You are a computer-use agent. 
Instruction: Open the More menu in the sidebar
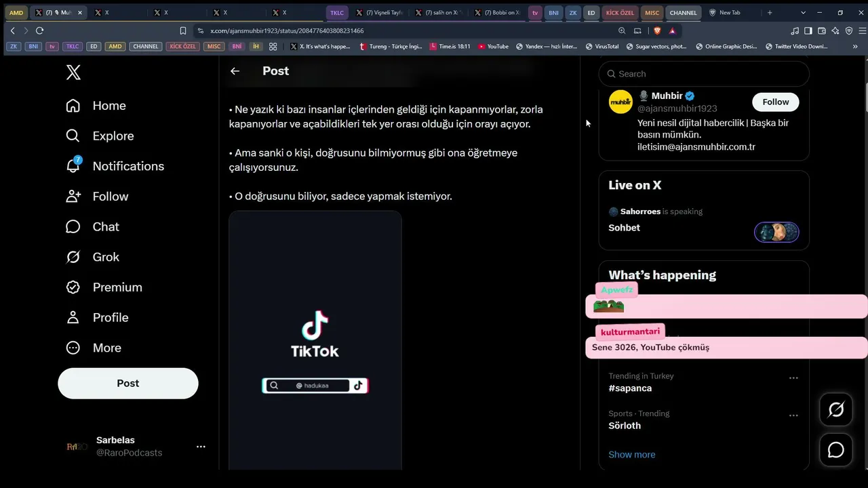pyautogui.click(x=94, y=348)
